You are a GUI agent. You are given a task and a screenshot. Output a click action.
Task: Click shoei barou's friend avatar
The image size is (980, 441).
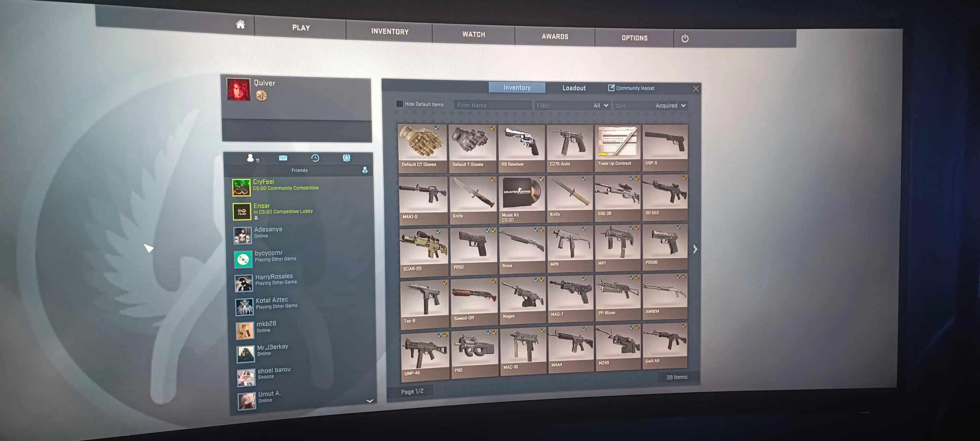(x=246, y=377)
